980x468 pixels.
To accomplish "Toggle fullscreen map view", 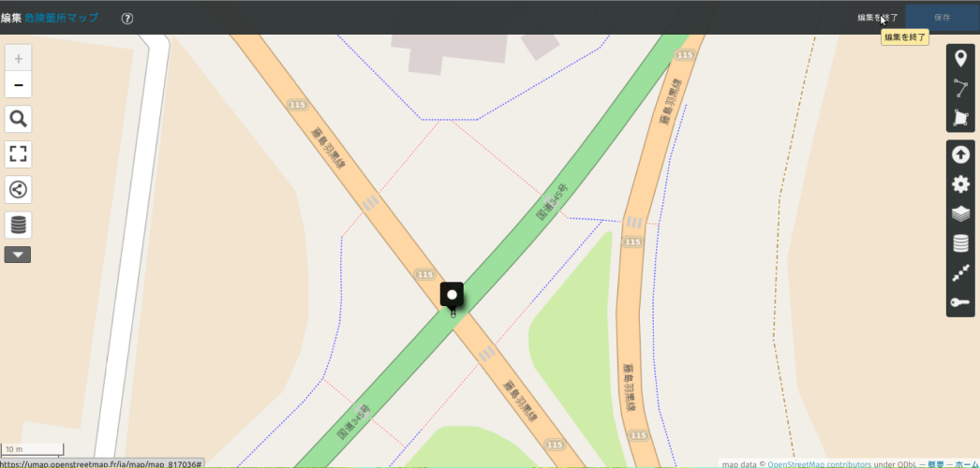I will [19, 154].
